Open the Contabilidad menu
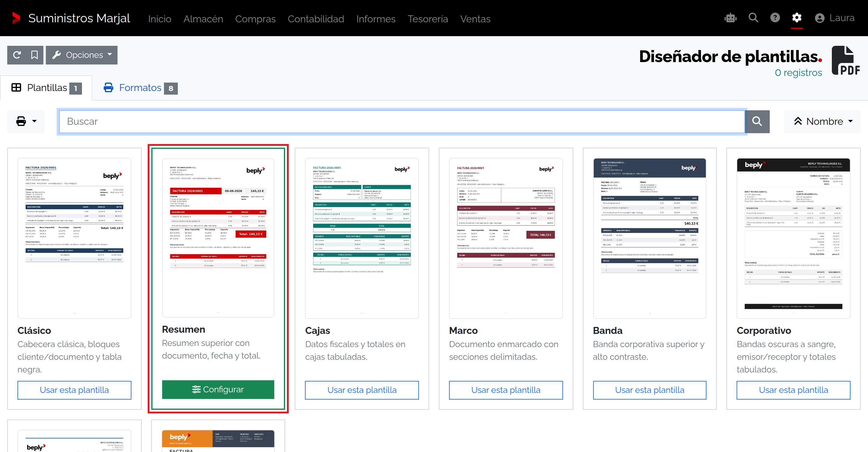Screen dimensions: 868x452 click(316, 19)
